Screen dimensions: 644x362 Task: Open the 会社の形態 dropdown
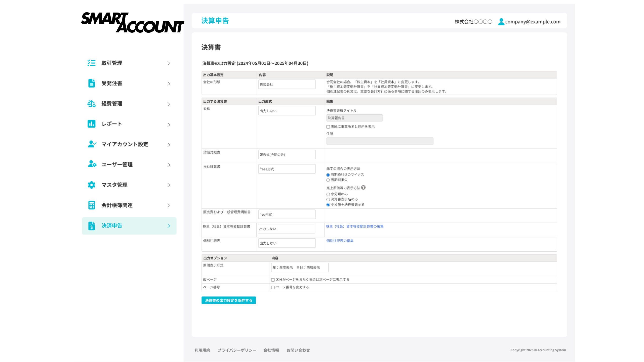click(287, 84)
